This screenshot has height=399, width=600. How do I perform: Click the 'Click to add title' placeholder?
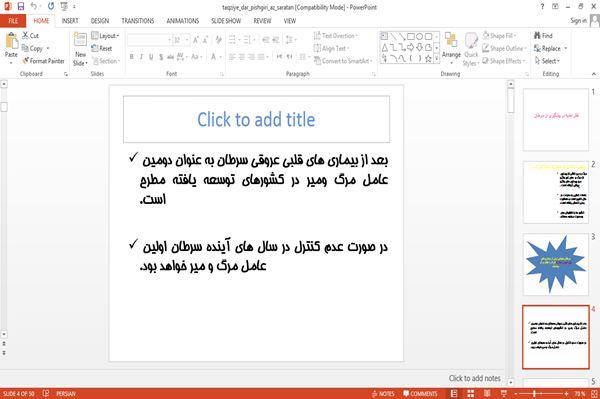256,119
